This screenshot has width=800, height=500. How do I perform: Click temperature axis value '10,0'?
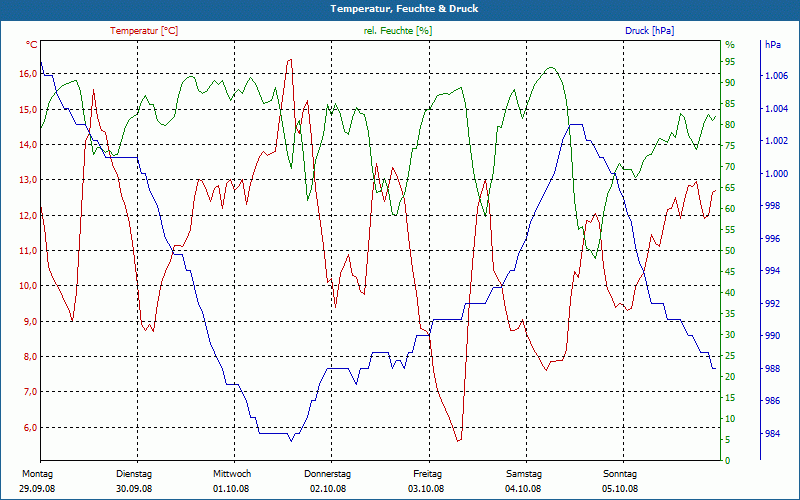point(28,286)
